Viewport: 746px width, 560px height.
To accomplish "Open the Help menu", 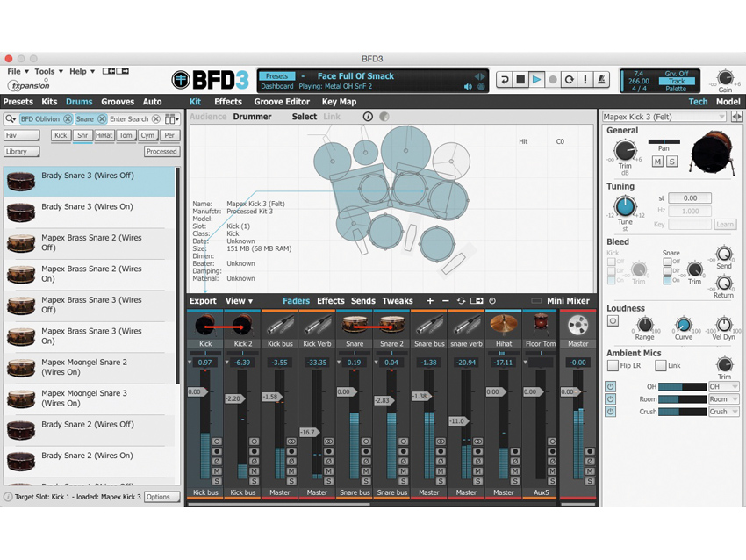I will [x=82, y=71].
